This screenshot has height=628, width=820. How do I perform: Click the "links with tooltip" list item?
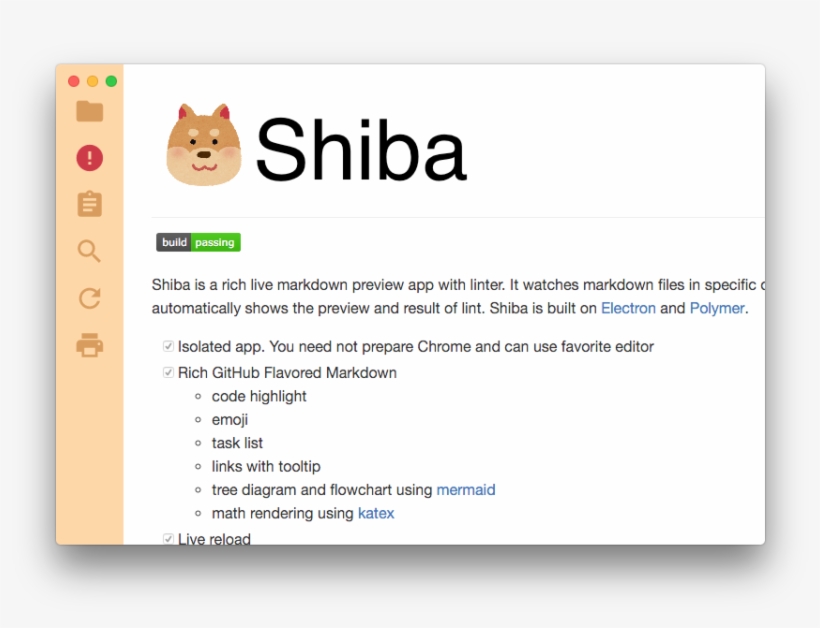266,467
